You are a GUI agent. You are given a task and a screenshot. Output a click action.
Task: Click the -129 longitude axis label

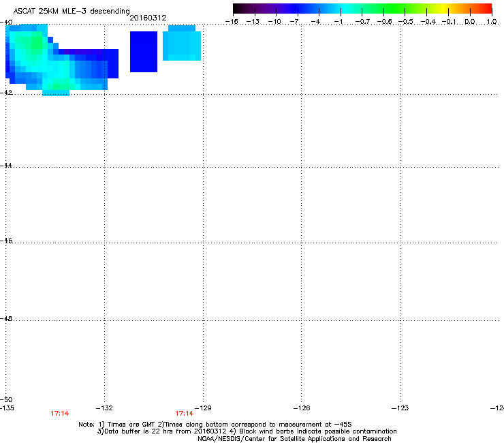tap(203, 408)
